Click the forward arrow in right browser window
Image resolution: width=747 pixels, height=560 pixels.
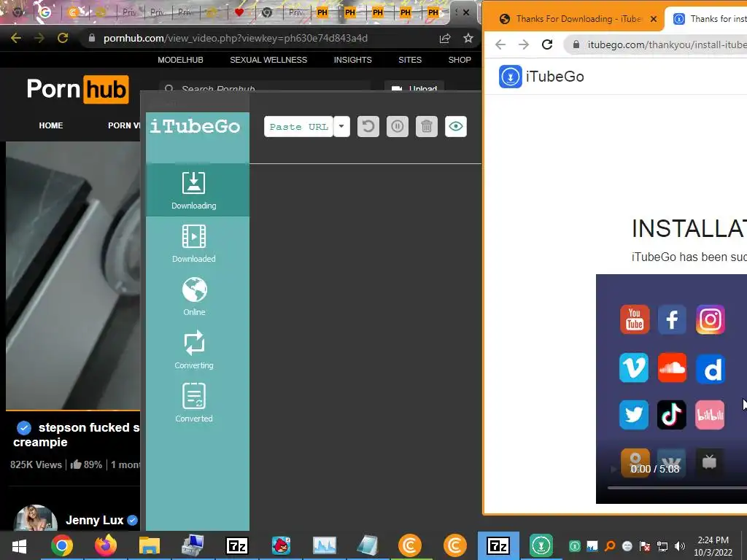pyautogui.click(x=524, y=44)
